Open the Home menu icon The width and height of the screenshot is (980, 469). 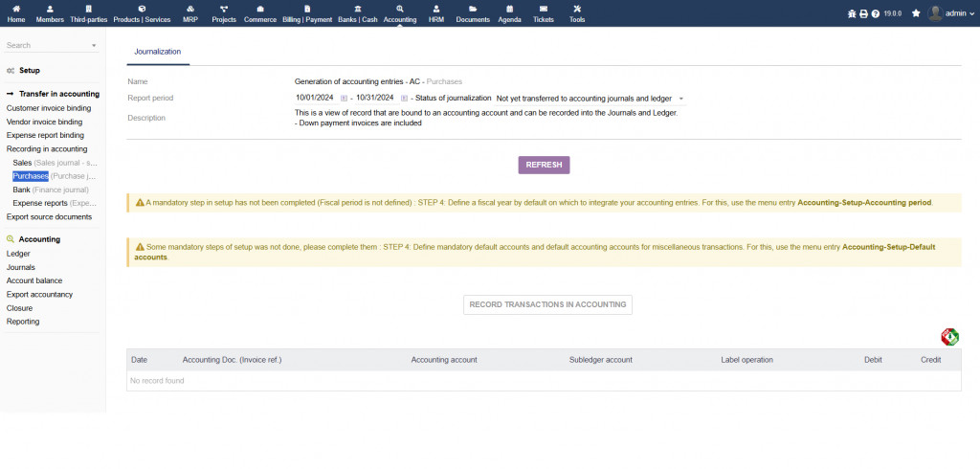pos(16,9)
